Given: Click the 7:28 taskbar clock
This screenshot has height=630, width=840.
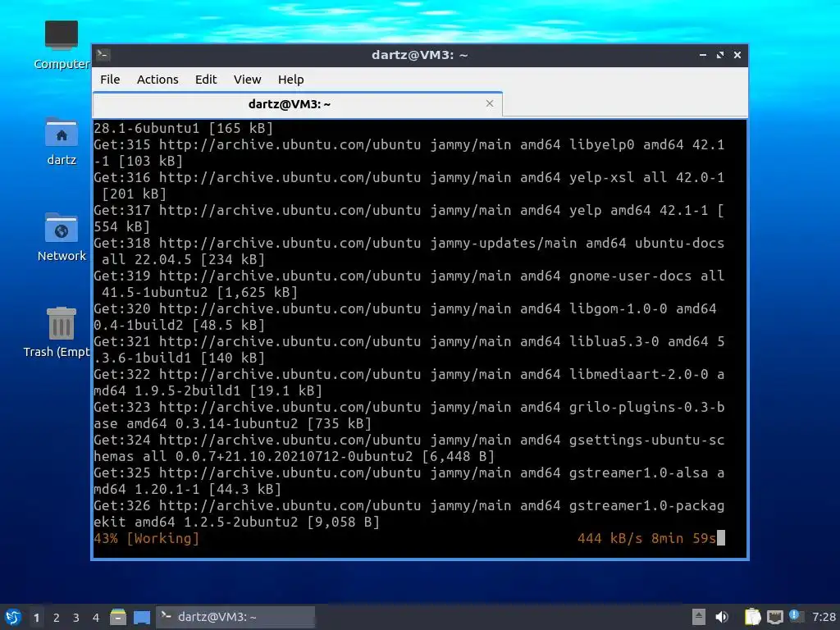Looking at the screenshot, I should click(824, 617).
